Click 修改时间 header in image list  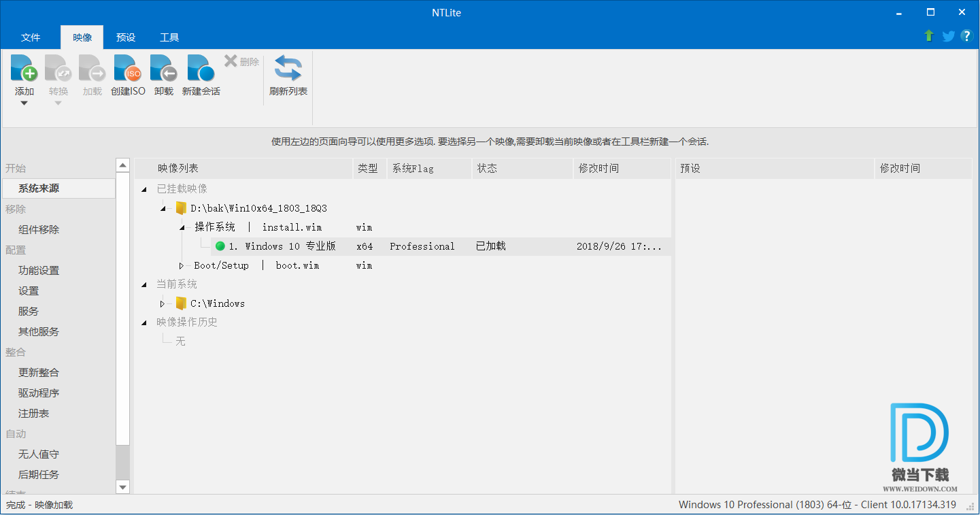(x=622, y=168)
